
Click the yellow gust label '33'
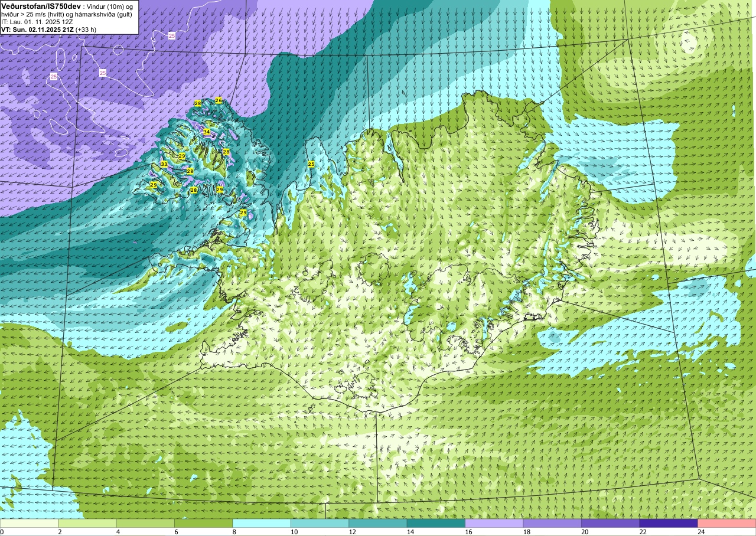coord(164,164)
